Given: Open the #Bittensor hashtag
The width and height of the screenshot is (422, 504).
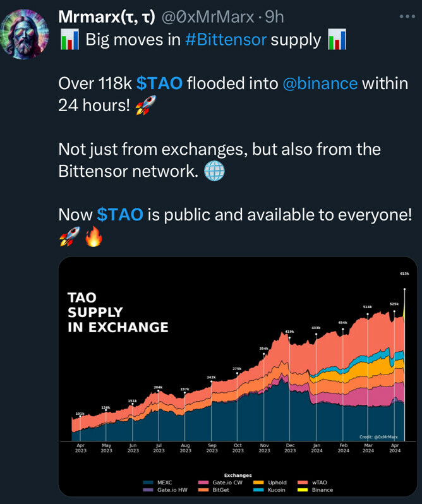Looking at the screenshot, I should click(x=226, y=41).
